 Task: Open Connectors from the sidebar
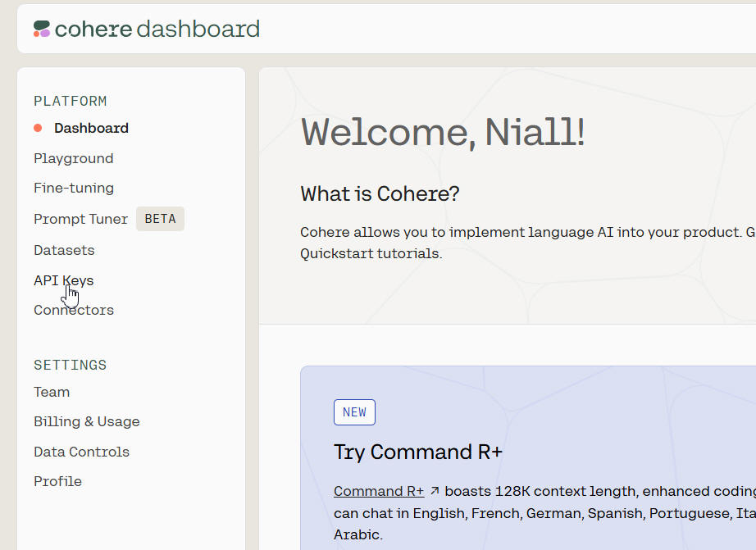[x=74, y=310]
